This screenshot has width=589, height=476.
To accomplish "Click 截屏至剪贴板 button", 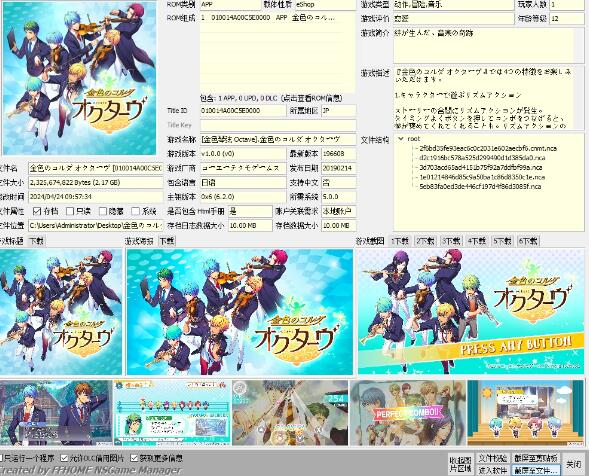I will [535, 458].
